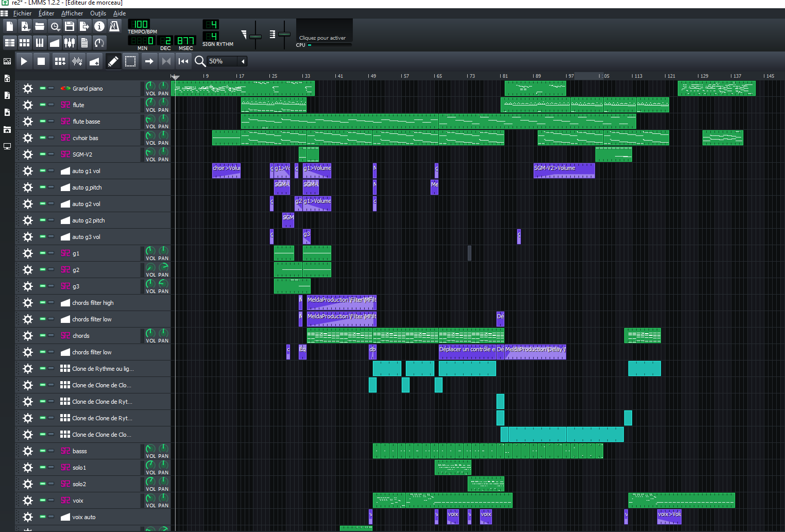Open the Automation Editor window
Image resolution: width=785 pixels, height=532 pixels.
point(55,42)
